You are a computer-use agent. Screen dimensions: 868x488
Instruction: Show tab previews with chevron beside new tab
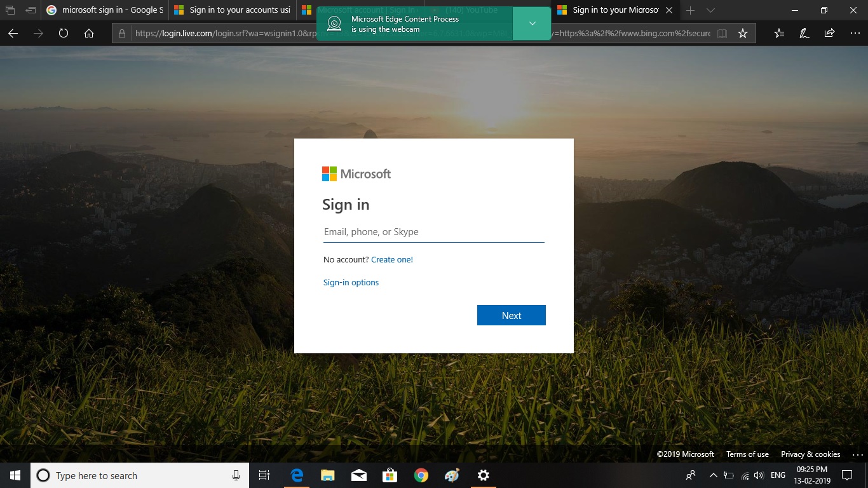coord(710,10)
